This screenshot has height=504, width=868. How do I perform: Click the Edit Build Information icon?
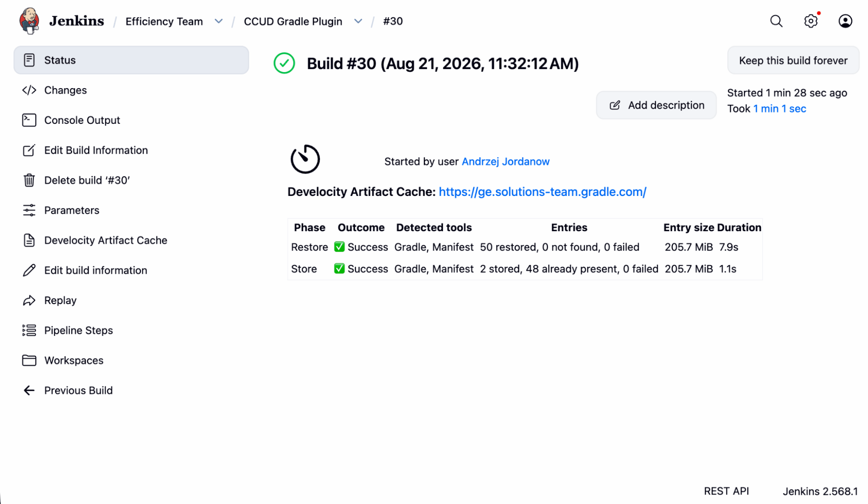[x=29, y=150]
